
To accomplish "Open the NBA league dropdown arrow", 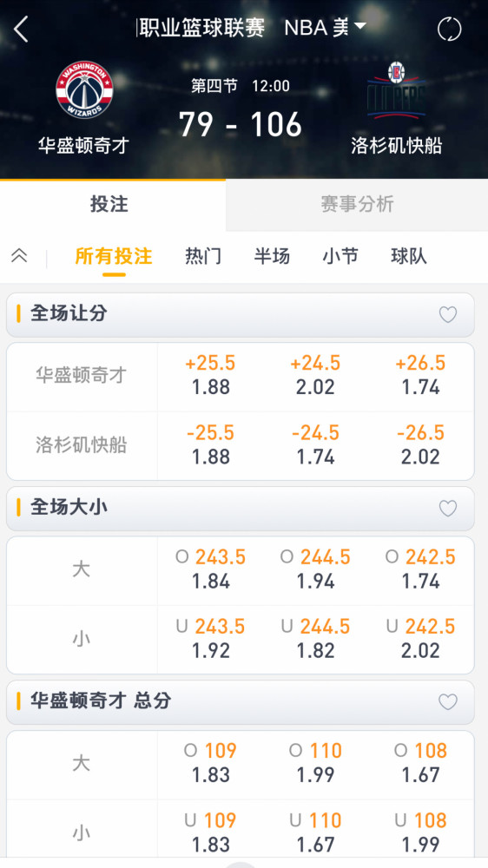I will (x=360, y=25).
